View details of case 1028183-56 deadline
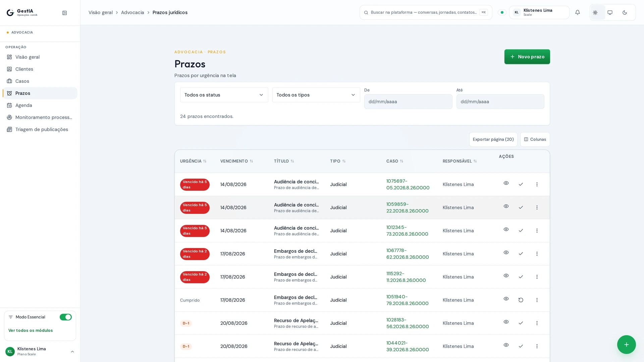Viewport: 644px width, 362px height. coord(506,322)
